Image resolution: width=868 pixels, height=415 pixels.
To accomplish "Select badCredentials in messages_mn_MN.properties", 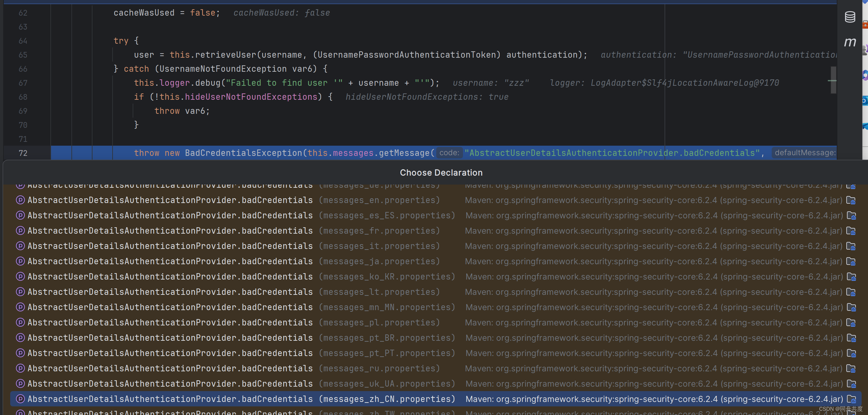I will coord(436,307).
